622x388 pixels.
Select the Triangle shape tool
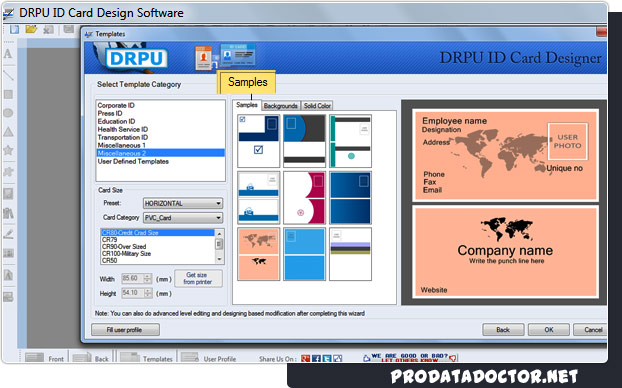point(8,132)
